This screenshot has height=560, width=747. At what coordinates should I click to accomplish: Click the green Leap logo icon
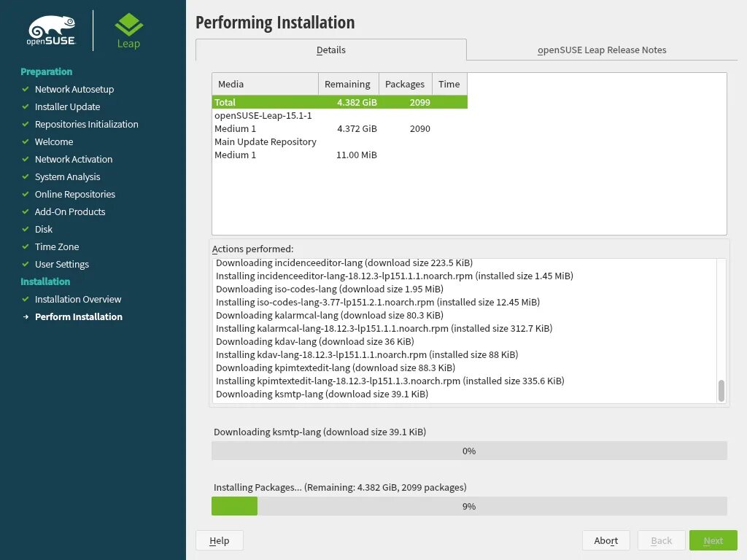[x=128, y=24]
